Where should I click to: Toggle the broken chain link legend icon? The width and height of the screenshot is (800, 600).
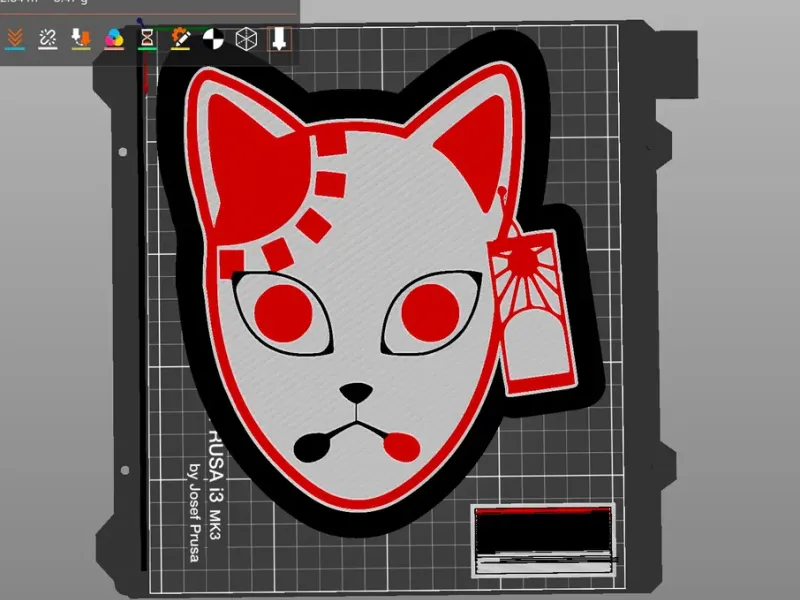pyautogui.click(x=48, y=39)
